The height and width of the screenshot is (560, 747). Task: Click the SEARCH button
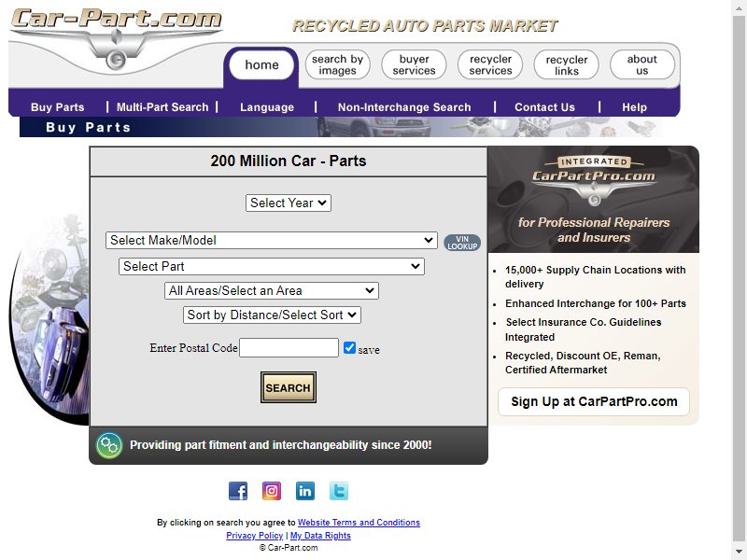pyautogui.click(x=289, y=387)
